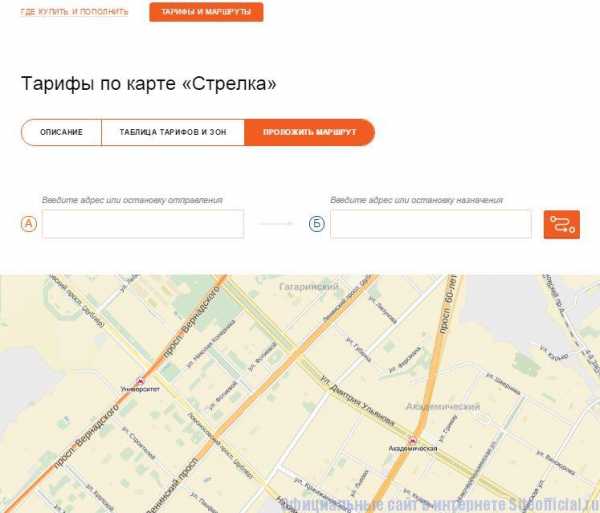Click the Университет station name label
Image resolution: width=600 pixels, height=513 pixels.
pyautogui.click(x=140, y=389)
